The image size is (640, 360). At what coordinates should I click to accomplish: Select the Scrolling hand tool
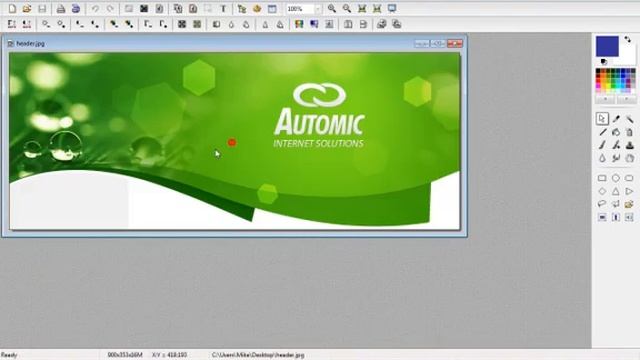click(629, 158)
